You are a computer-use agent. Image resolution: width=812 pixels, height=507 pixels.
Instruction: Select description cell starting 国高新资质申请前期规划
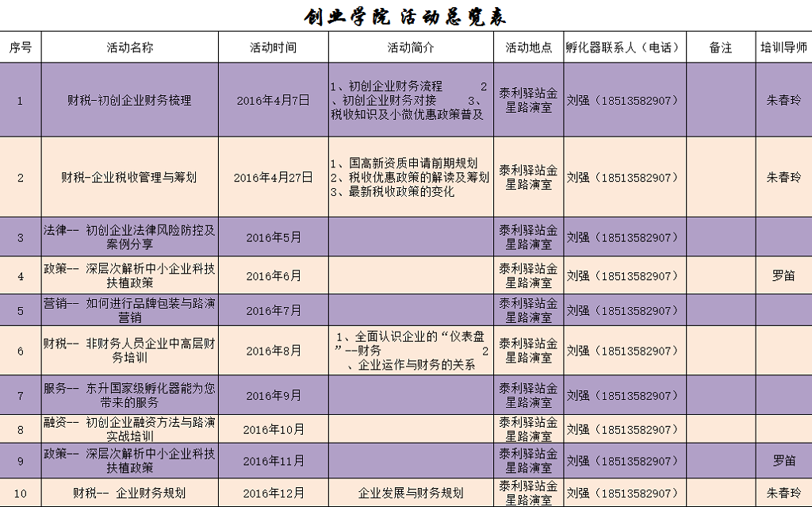[412, 177]
